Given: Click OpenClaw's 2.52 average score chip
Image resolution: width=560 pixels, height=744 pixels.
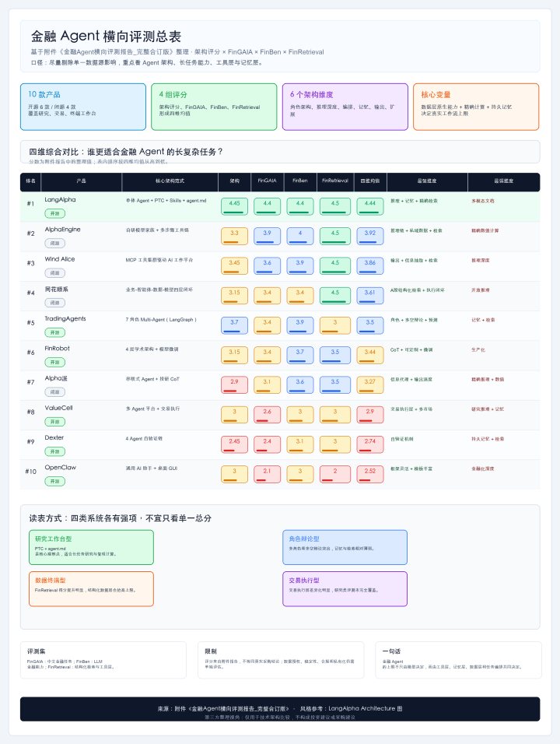Looking at the screenshot, I should (370, 475).
